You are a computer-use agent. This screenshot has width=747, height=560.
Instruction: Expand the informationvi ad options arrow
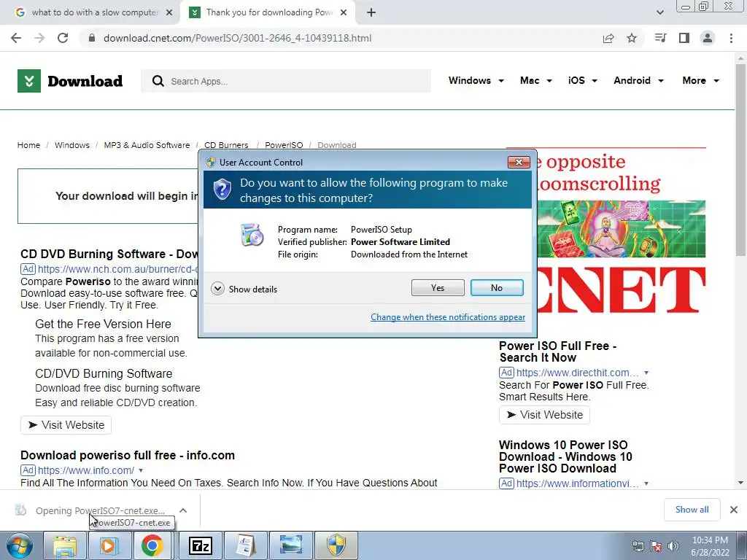point(646,483)
